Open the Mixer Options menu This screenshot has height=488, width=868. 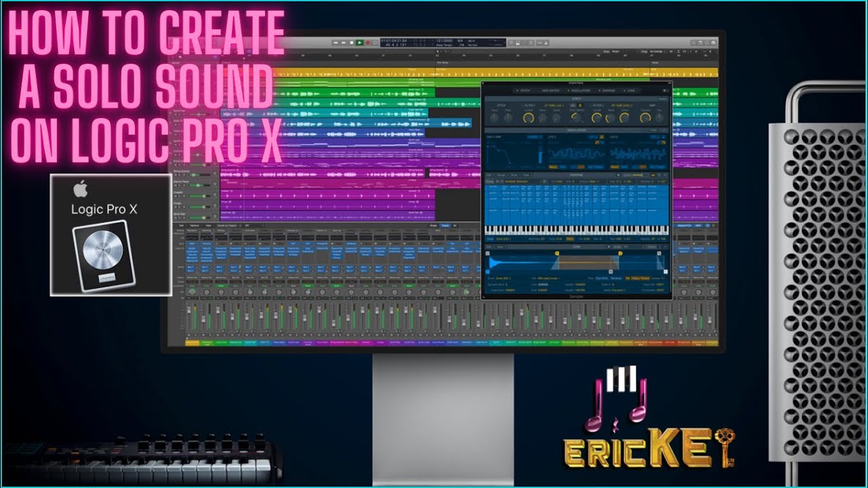click(194, 226)
